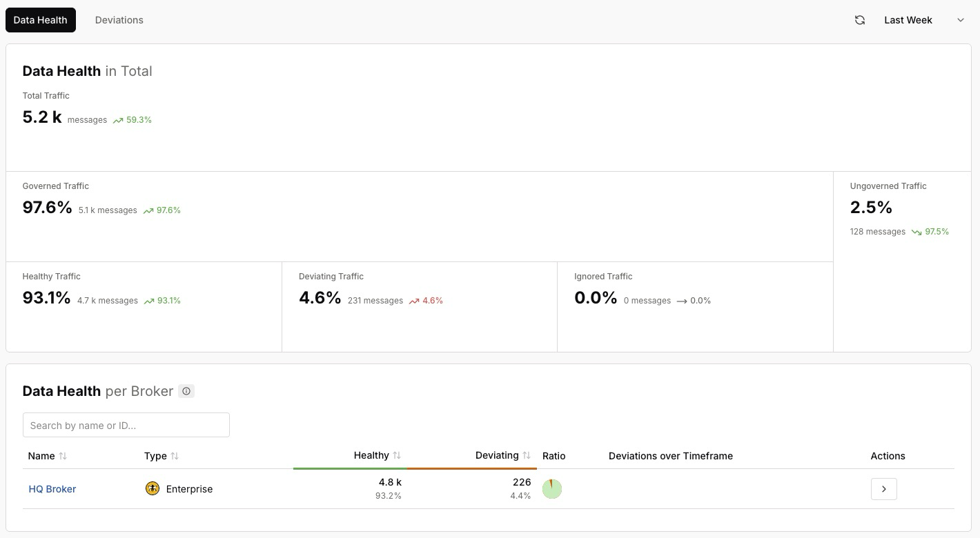Click the Ignored Traffic flat trend arrow

pos(682,301)
